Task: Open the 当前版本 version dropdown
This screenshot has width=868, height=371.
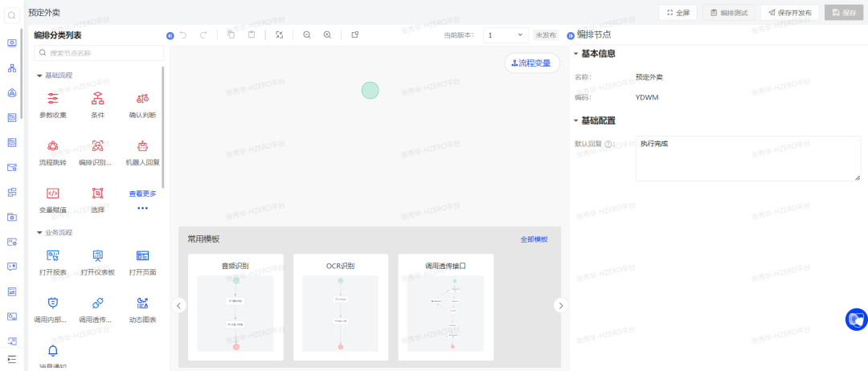Action: point(506,35)
